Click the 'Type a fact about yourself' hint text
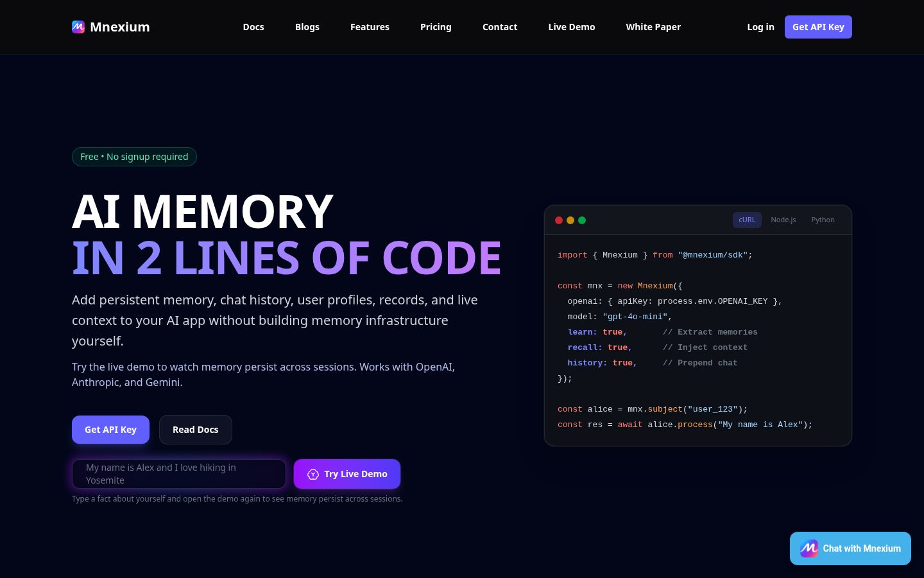Viewport: 924px width, 578px height. click(x=237, y=499)
